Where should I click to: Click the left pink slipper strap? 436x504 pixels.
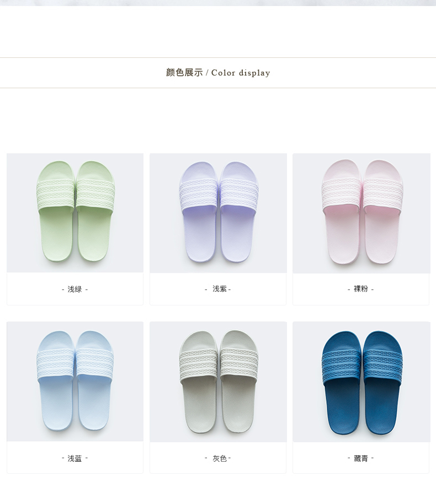point(342,195)
